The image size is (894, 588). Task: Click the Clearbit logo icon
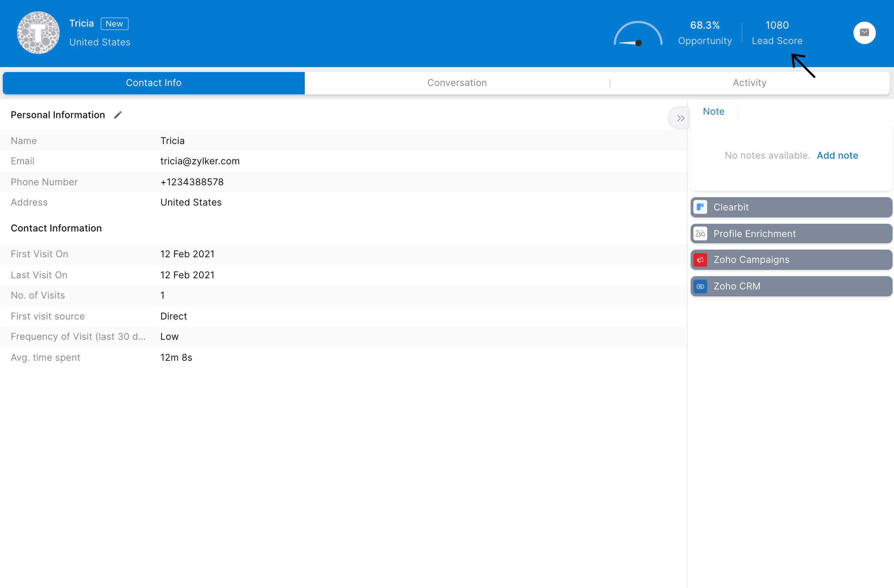[700, 207]
